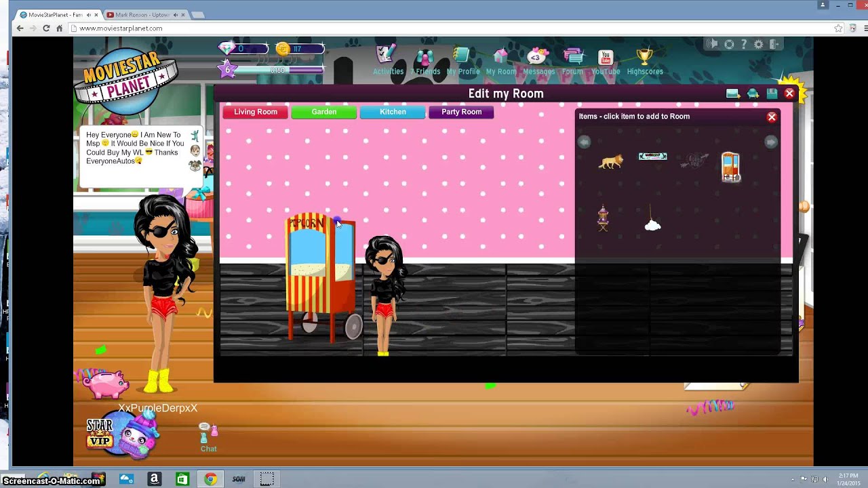Switch to Garden tab
868x488 pixels.
coord(324,112)
